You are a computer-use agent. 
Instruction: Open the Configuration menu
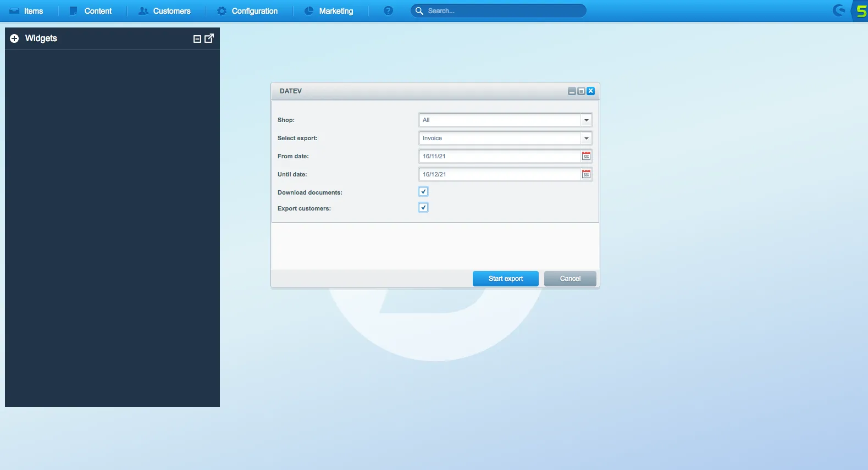[x=248, y=11]
